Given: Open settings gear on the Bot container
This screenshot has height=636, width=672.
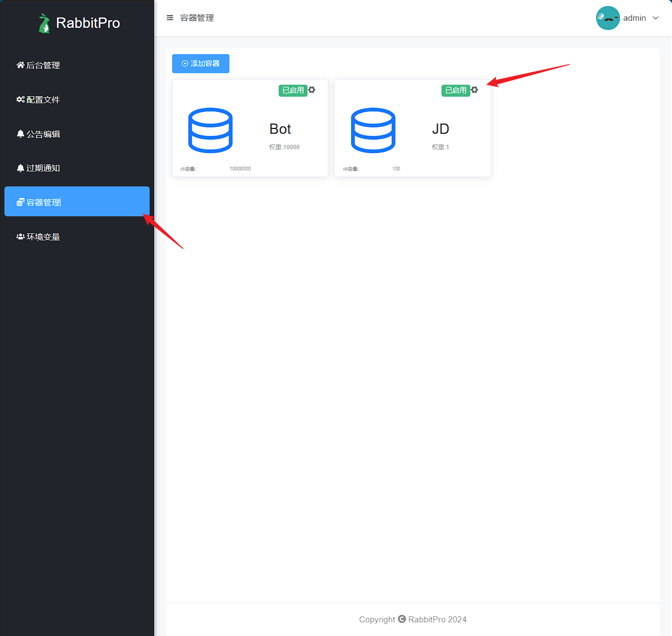Looking at the screenshot, I should (x=312, y=90).
